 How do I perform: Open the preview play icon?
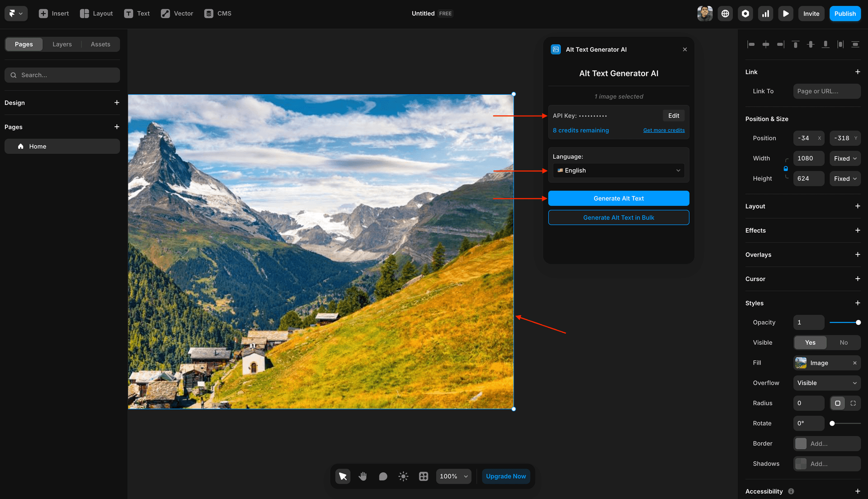[x=786, y=13]
